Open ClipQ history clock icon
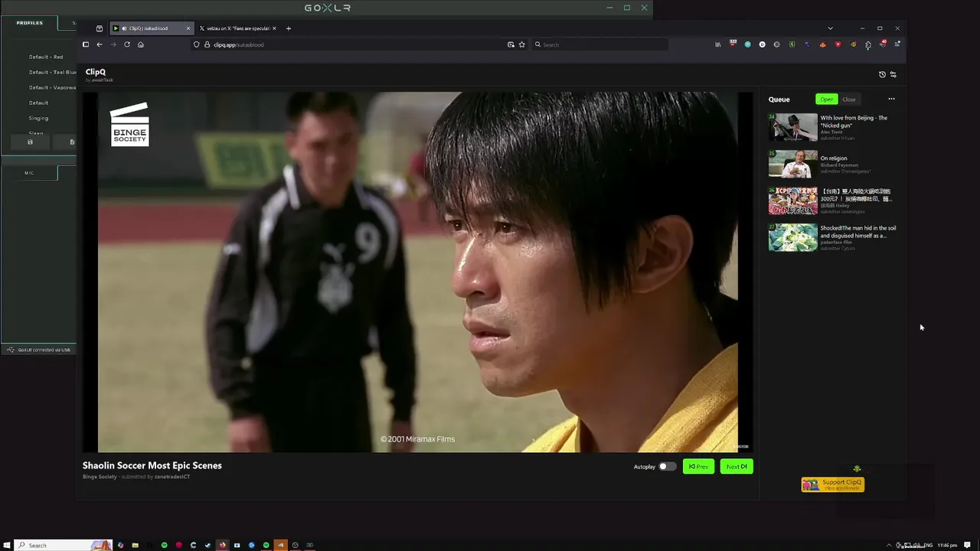Viewport: 980px width, 551px height. tap(882, 74)
